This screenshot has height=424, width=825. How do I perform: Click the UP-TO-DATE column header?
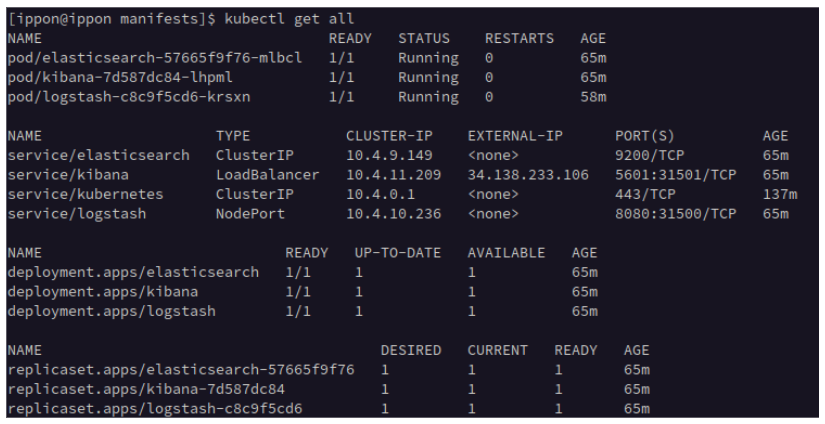point(398,251)
